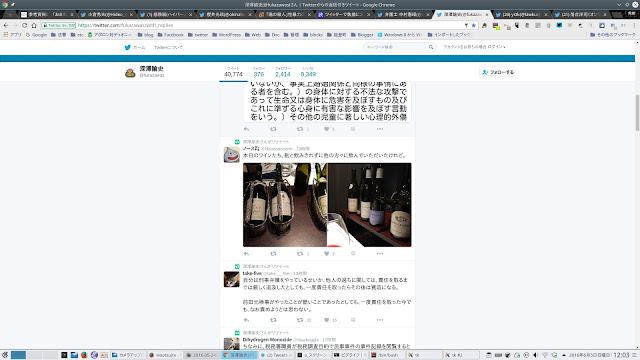Reply to the take-five tweet
The height and width of the screenshot is (360, 640).
point(246,320)
